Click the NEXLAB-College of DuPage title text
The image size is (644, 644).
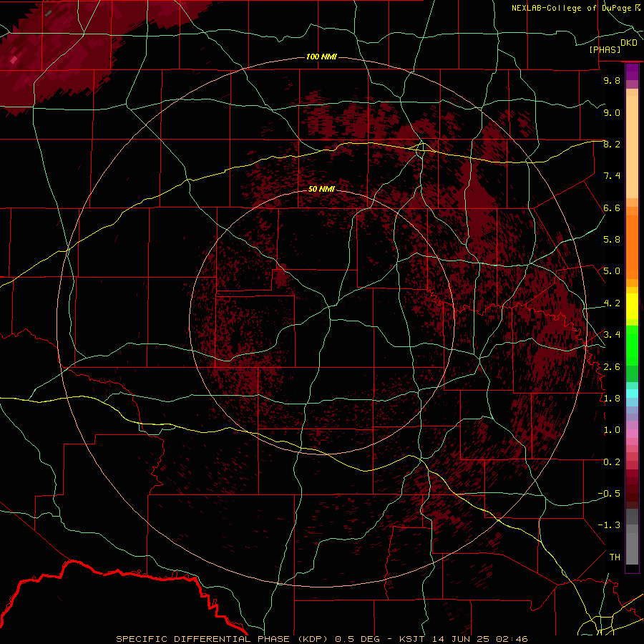pyautogui.click(x=571, y=8)
